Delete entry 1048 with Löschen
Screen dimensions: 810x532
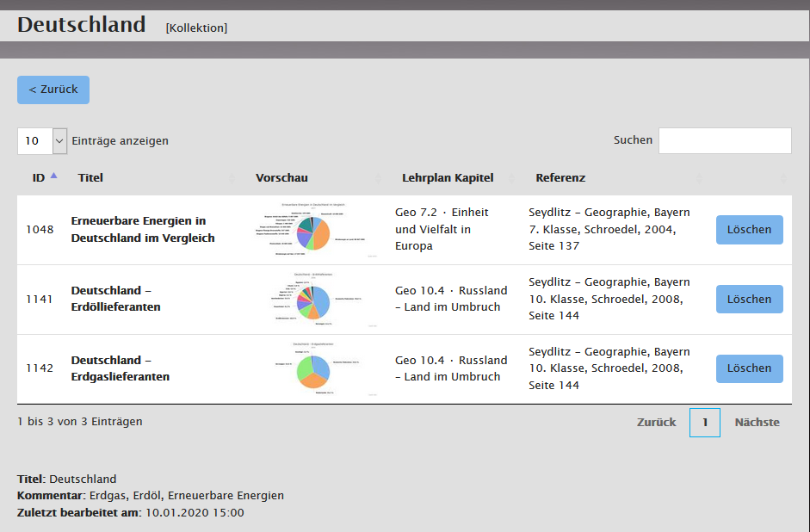[x=749, y=230]
